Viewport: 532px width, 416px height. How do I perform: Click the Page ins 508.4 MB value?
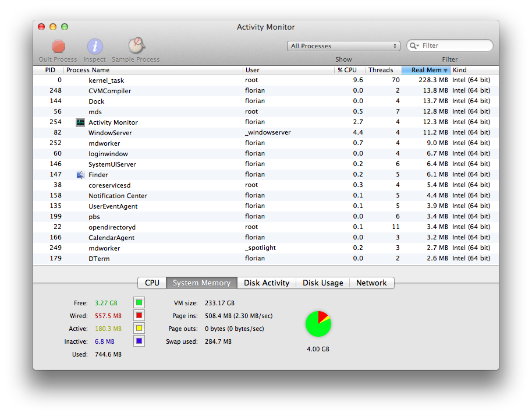[x=239, y=316]
